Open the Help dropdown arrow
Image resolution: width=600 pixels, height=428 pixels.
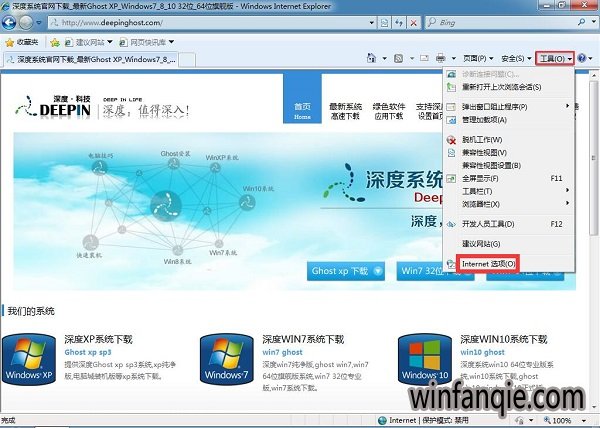[591, 59]
